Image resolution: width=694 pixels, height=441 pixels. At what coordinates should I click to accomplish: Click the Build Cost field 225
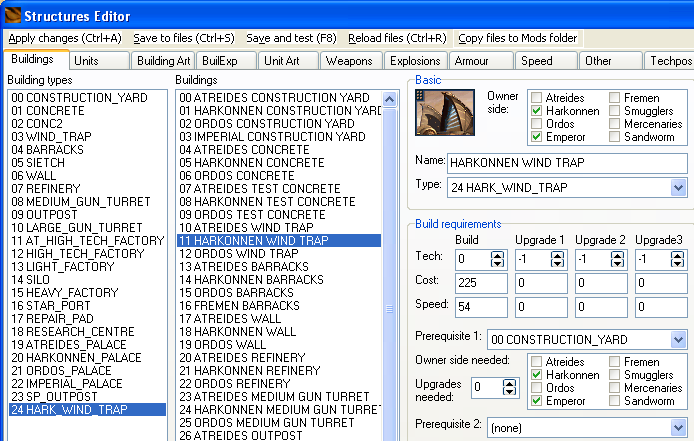481,283
